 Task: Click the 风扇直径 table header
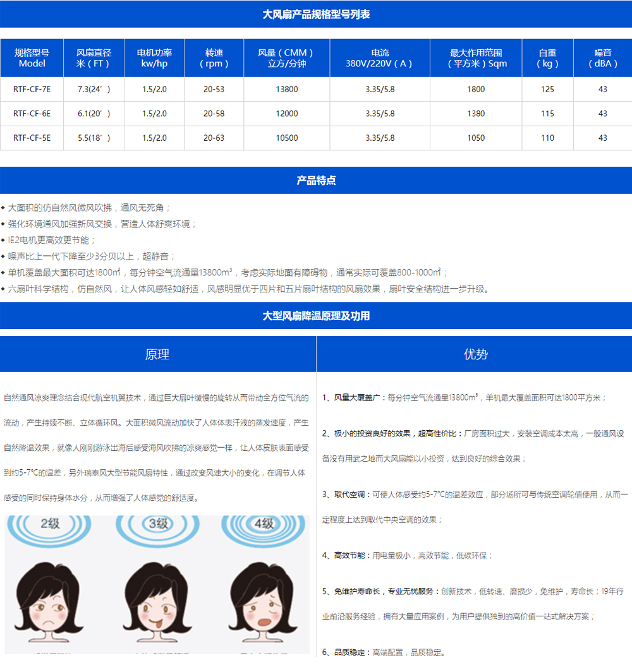click(94, 58)
